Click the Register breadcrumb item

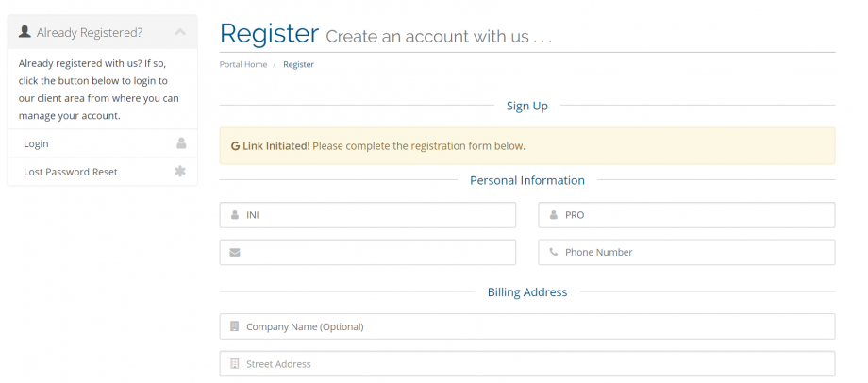298,64
